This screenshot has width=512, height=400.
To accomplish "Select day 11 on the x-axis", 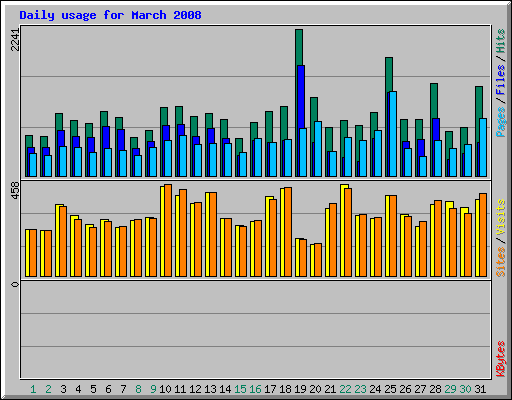I will click(x=180, y=389).
